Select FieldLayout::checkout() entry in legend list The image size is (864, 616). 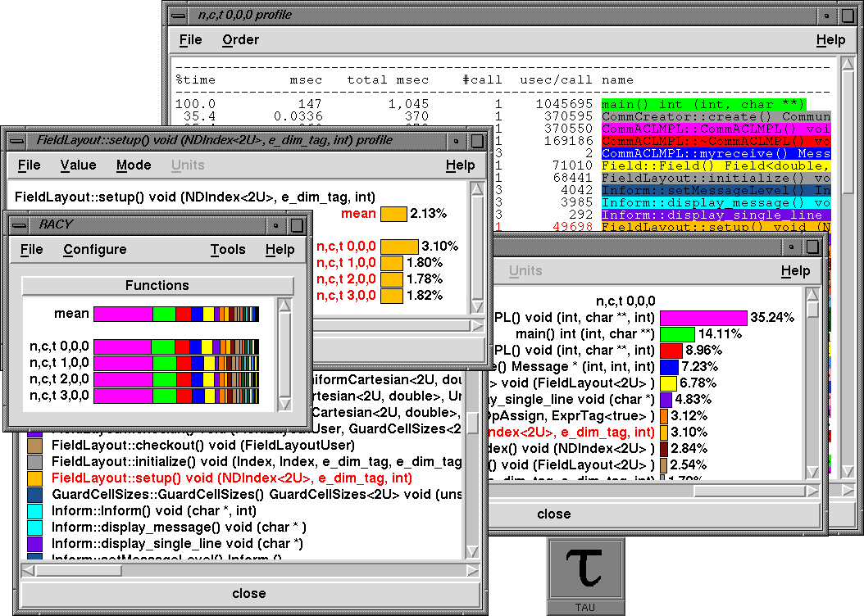coord(202,446)
